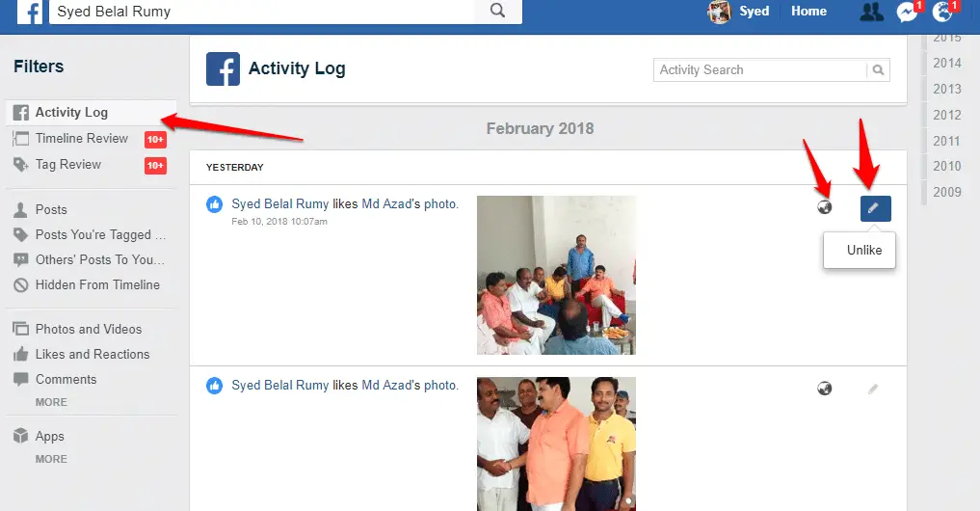980x511 pixels.
Task: Open Syed Belal Rumy link in second activity
Action: click(x=280, y=386)
